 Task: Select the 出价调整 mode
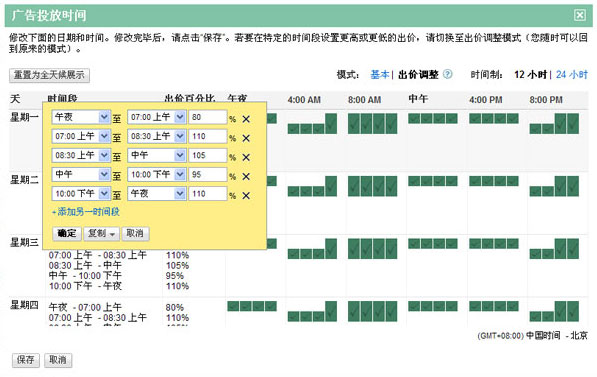tap(418, 75)
